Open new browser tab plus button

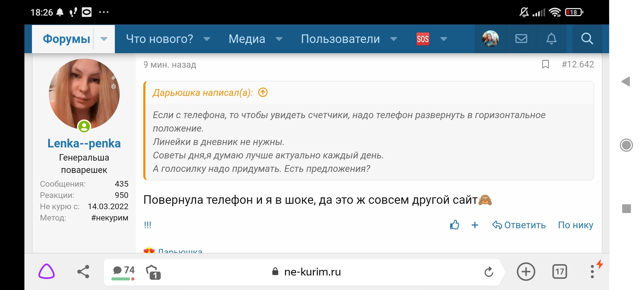[526, 271]
